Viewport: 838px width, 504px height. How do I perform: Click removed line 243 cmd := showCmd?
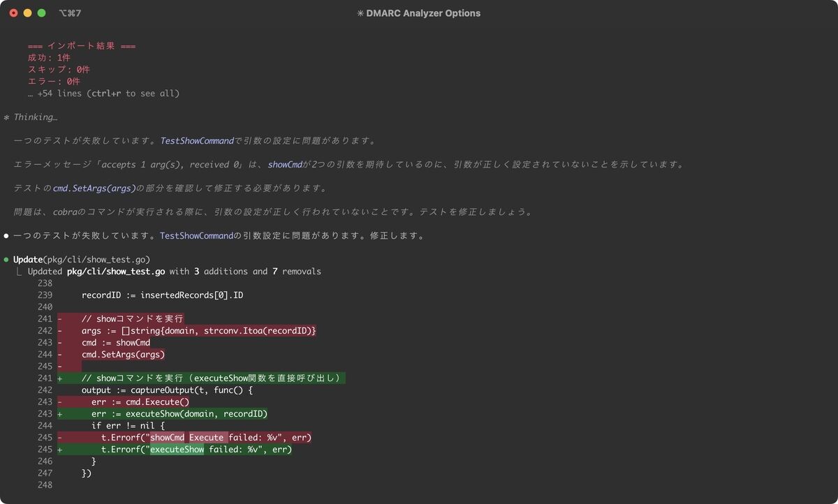116,343
